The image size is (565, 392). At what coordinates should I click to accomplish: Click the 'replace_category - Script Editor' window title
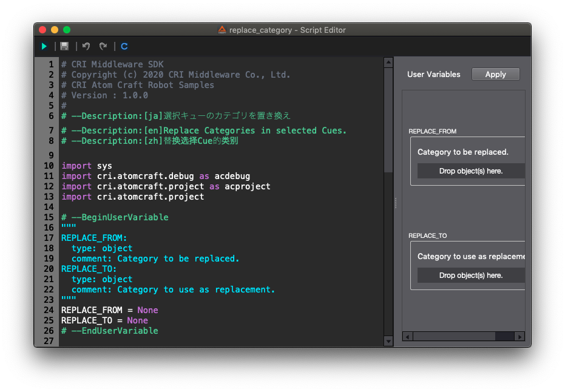(288, 30)
